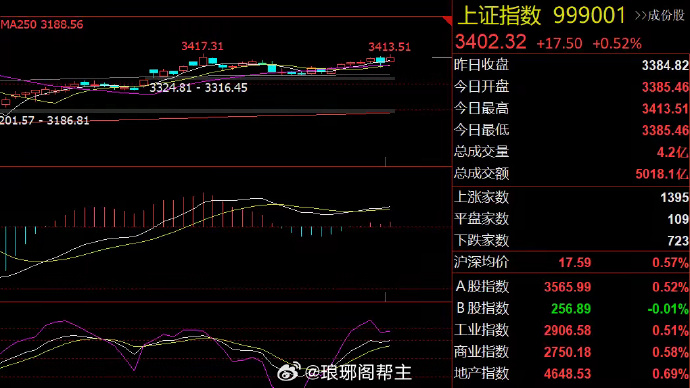
Task: Click 工业指数 value 2906.58
Action: [x=567, y=330]
